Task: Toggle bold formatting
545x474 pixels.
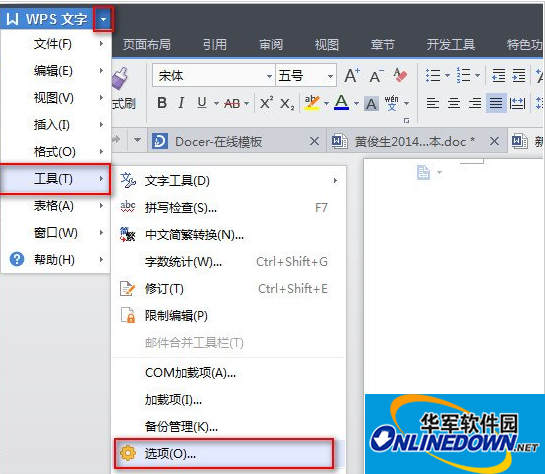Action: [162, 103]
